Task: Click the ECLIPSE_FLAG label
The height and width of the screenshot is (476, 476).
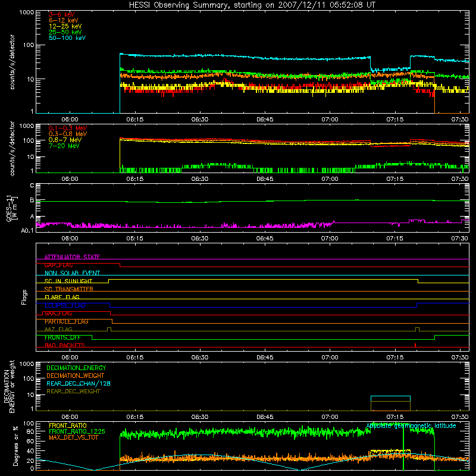Action: coord(65,305)
